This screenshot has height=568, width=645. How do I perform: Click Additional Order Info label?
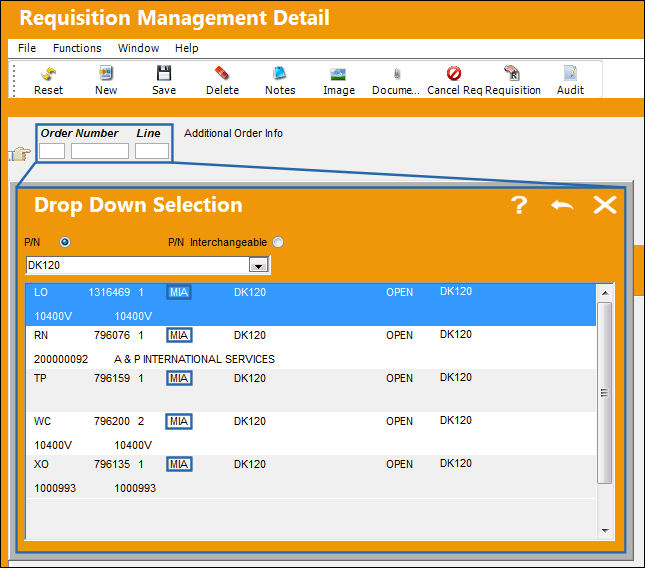pyautogui.click(x=233, y=133)
